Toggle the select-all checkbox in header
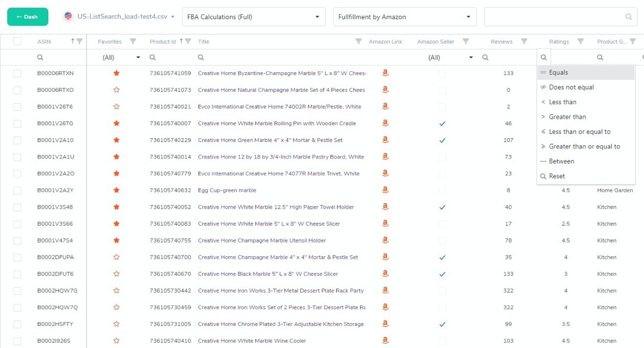This screenshot has width=644, height=348. pos(17,42)
